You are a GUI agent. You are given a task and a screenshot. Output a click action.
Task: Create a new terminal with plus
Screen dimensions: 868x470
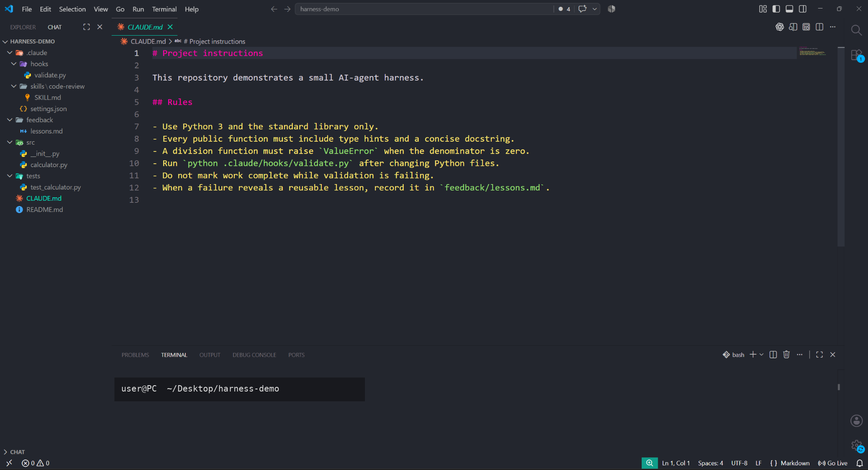click(753, 355)
